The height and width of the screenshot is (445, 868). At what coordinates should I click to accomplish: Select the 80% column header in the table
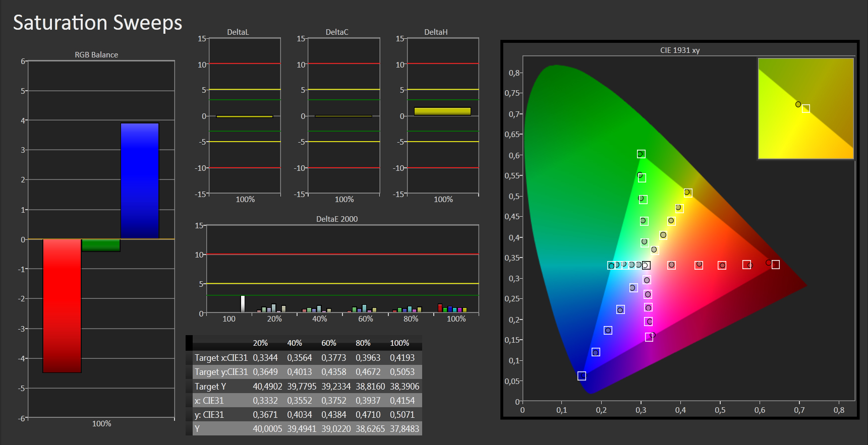pyautogui.click(x=363, y=343)
